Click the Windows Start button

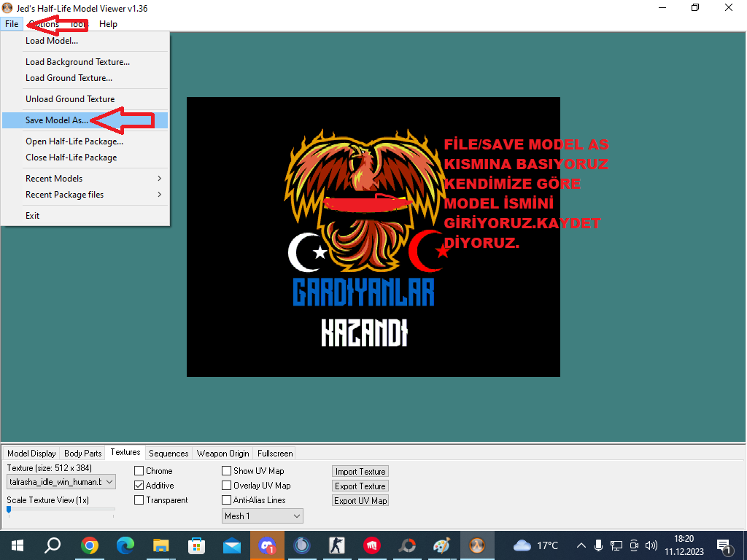pyautogui.click(x=18, y=545)
